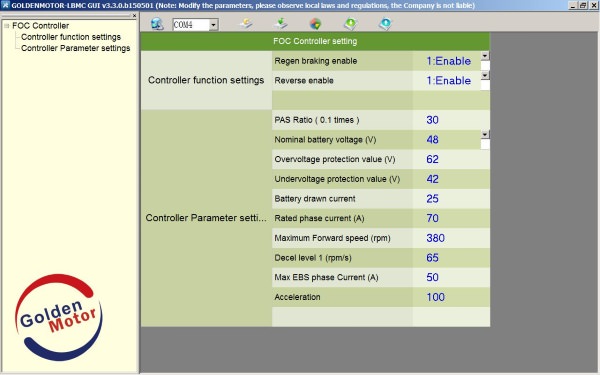Edit Undervoltage protection value 42

point(432,179)
